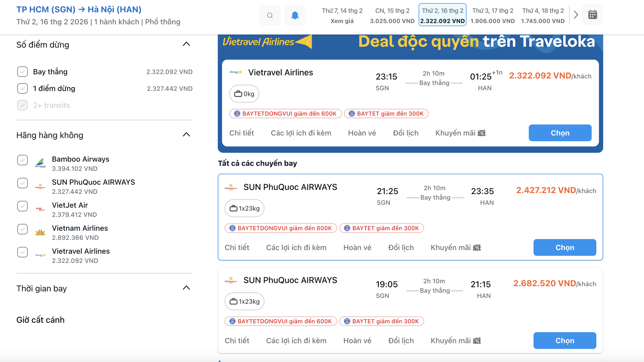Check the Bamboo Airways airline filter
Image resolution: width=644 pixels, height=362 pixels.
[23, 160]
